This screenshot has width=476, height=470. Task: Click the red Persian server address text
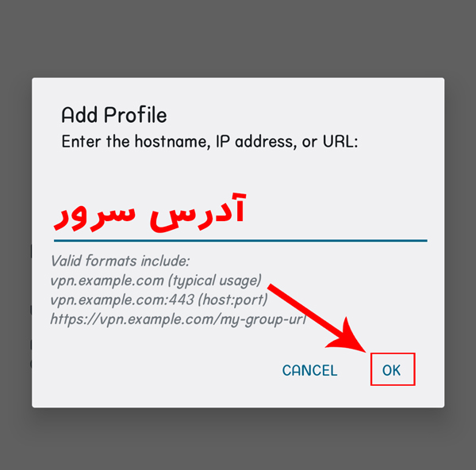pos(148,212)
